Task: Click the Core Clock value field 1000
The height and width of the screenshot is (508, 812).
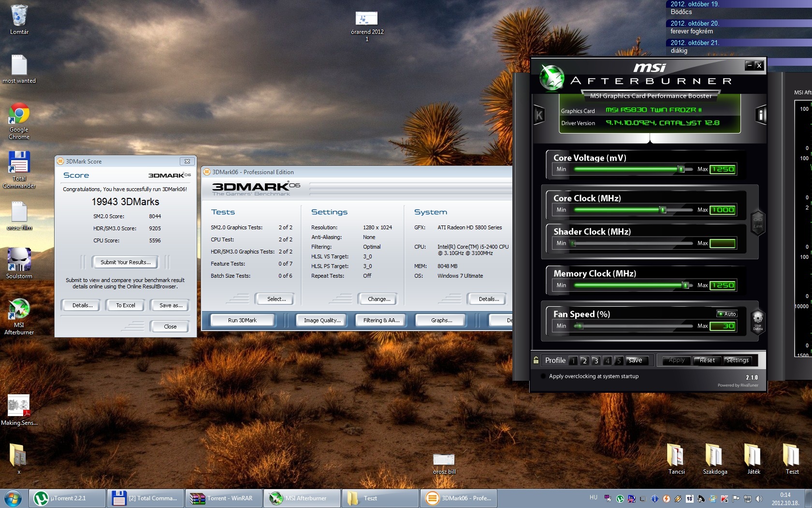Action: coord(723,209)
